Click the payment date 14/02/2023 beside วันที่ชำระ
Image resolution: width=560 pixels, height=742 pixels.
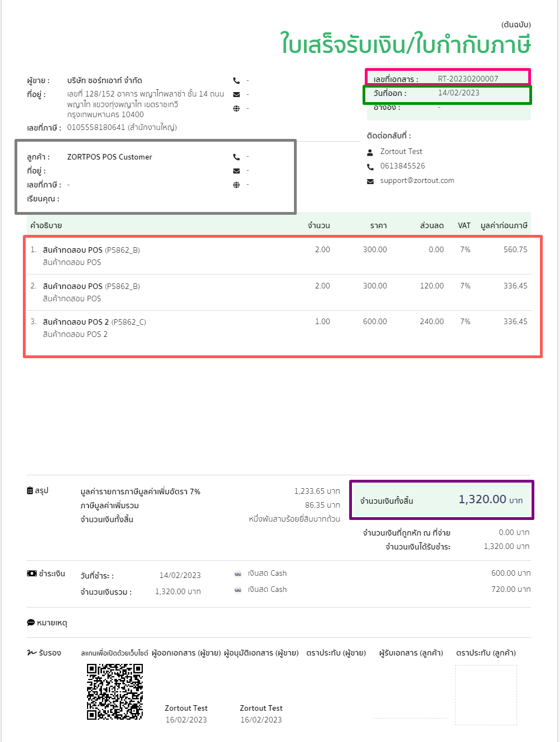[x=180, y=575]
